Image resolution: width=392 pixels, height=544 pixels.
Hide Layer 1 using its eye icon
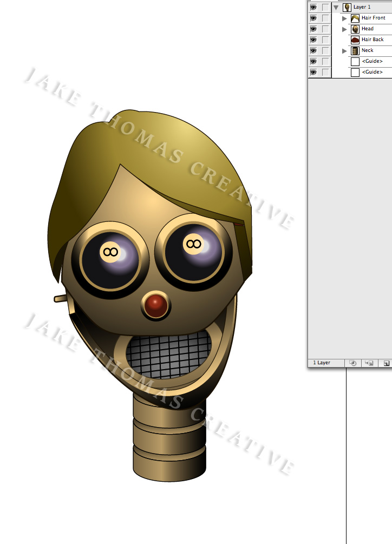pyautogui.click(x=313, y=7)
